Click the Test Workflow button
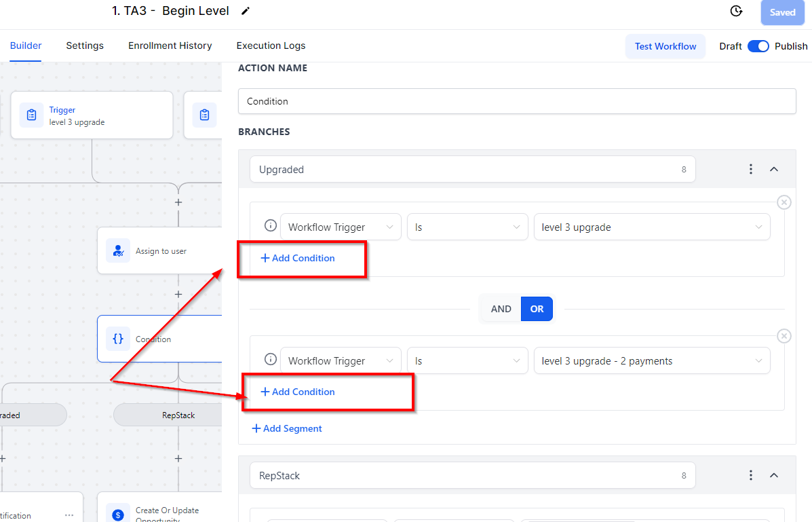The height and width of the screenshot is (522, 812). point(665,46)
